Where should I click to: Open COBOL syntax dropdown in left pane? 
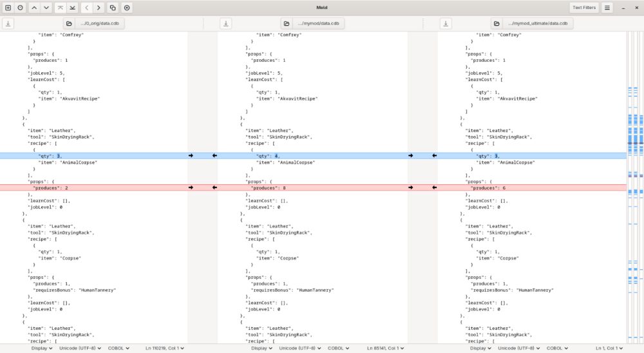(x=118, y=348)
